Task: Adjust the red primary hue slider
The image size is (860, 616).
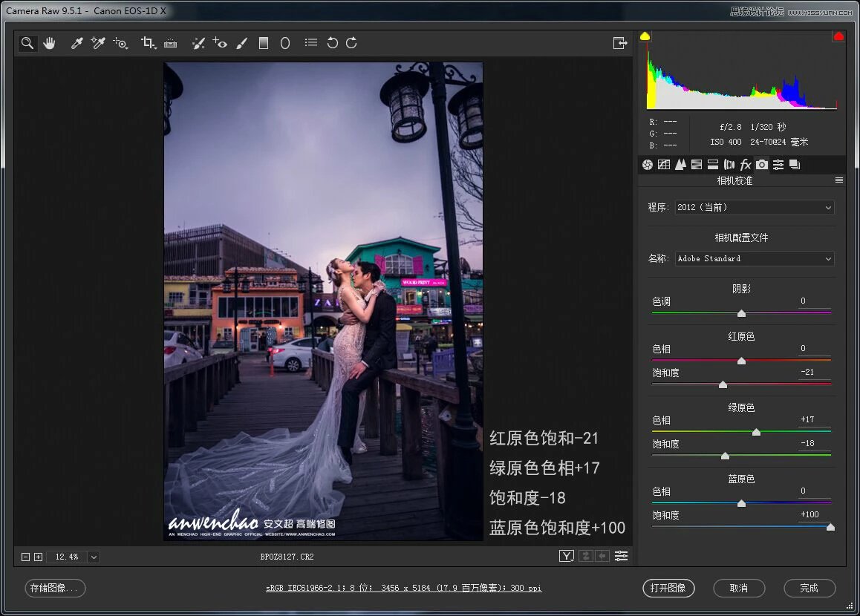Action: 741,361
